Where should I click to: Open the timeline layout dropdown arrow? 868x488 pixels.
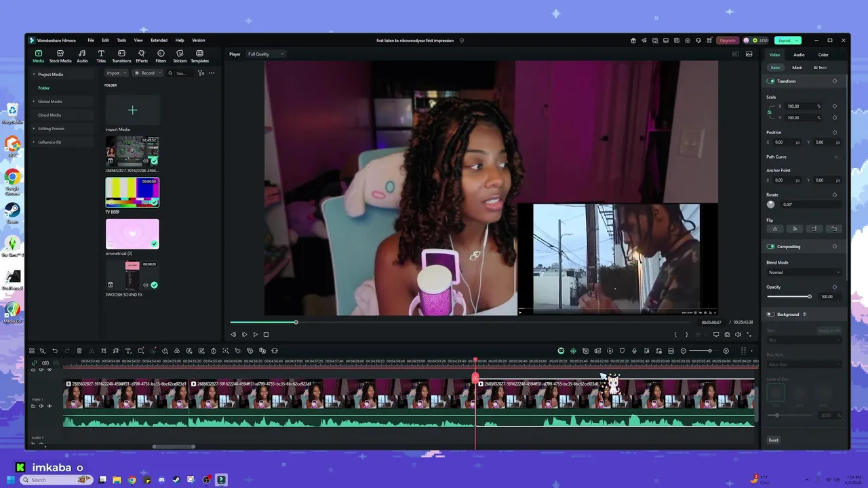point(752,351)
